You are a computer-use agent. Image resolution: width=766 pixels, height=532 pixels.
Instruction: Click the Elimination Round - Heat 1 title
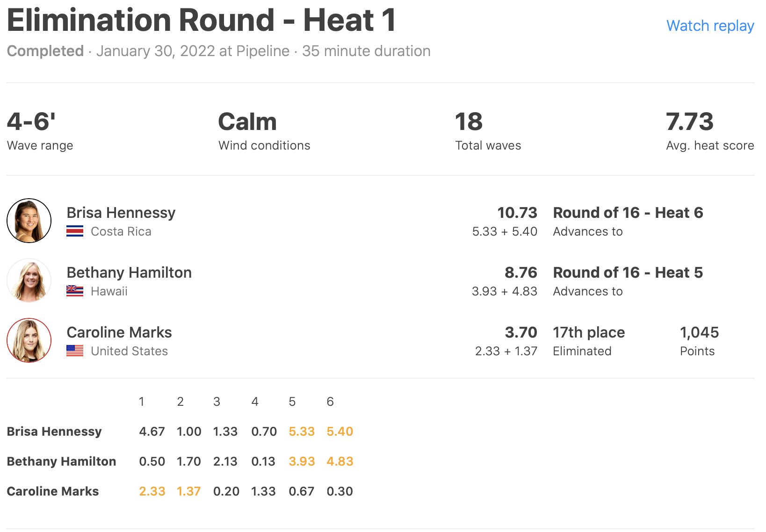click(201, 21)
